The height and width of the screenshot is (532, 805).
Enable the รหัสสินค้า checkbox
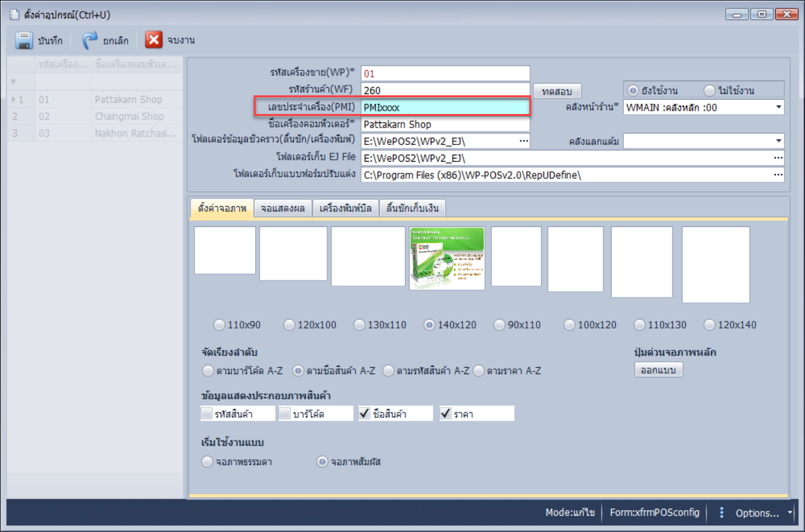pos(207,414)
